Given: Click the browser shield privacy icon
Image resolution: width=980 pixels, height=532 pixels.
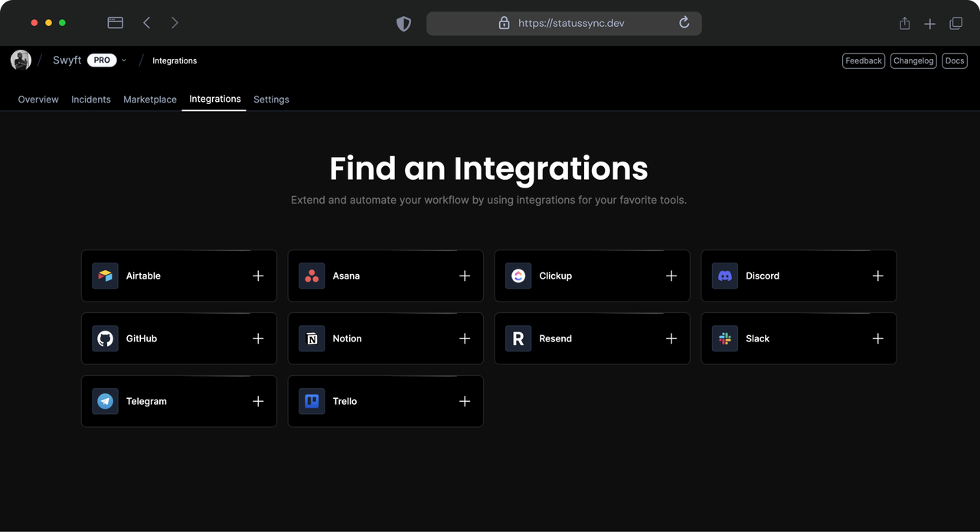Looking at the screenshot, I should [x=403, y=24].
